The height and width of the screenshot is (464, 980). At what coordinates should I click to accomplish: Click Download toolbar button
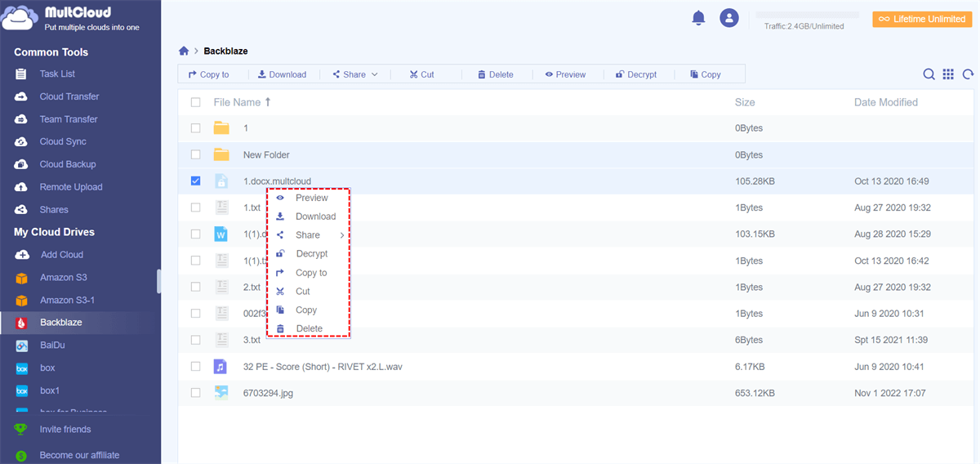(x=282, y=74)
